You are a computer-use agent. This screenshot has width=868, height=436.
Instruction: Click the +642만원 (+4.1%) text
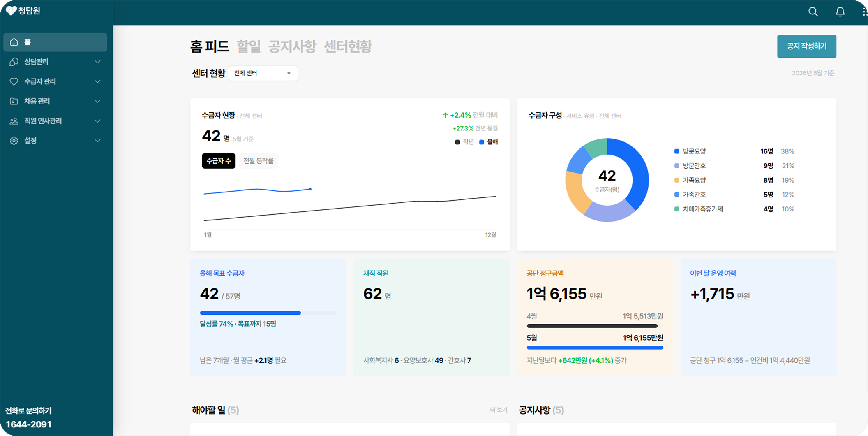coord(585,360)
